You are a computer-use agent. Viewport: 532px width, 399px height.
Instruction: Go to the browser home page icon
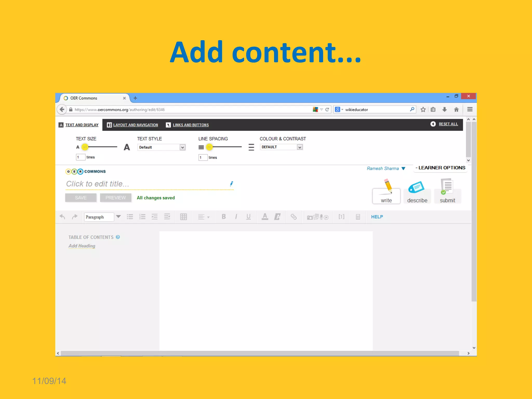click(x=456, y=110)
